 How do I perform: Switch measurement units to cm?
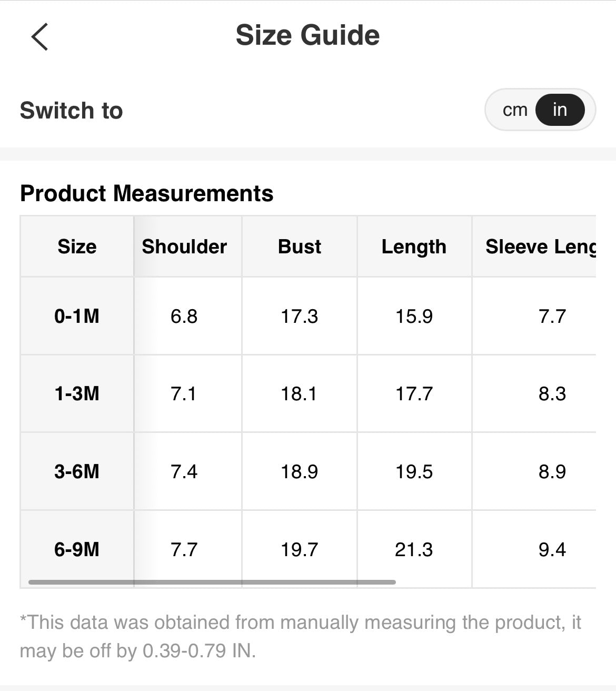(x=514, y=110)
